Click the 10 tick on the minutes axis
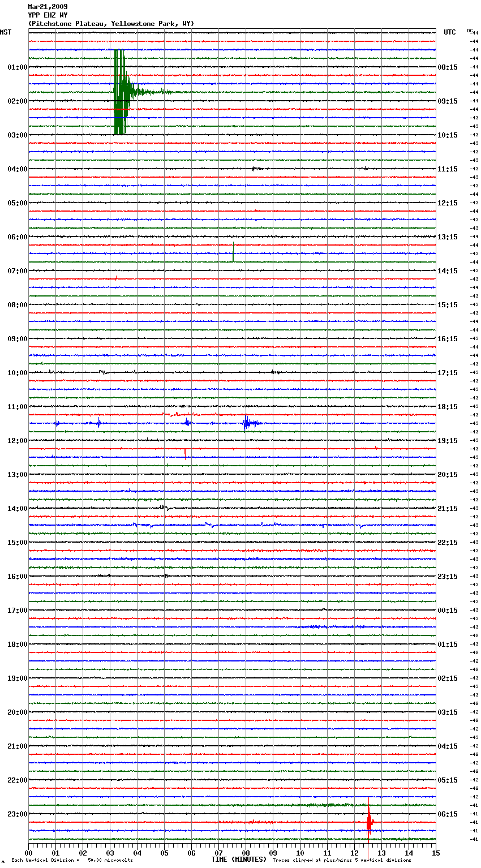The height and width of the screenshot is (868, 481). pos(300,853)
